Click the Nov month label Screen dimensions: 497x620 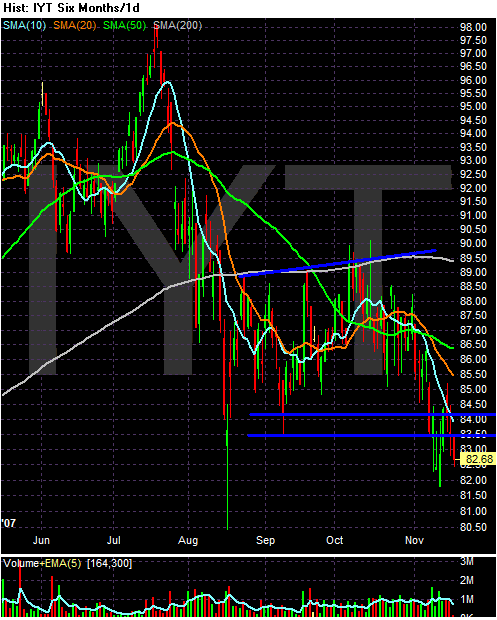coord(414,540)
